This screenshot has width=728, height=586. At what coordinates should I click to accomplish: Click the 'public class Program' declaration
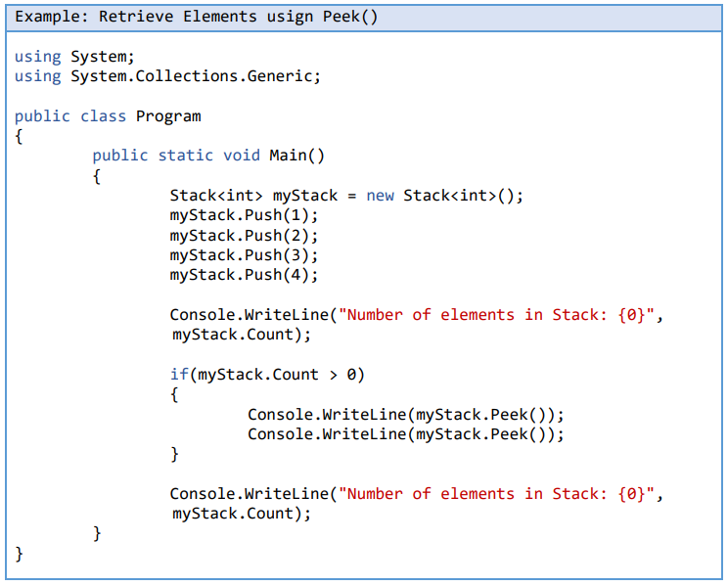108,116
